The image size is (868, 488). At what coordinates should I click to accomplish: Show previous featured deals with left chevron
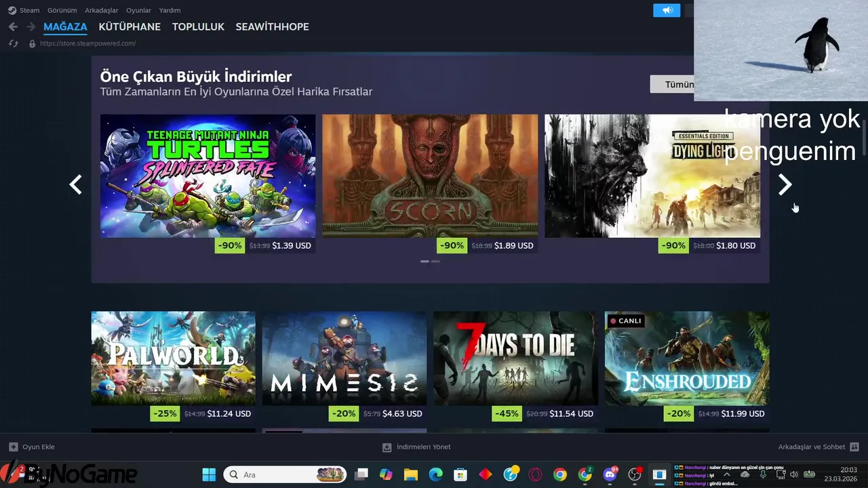(x=76, y=184)
